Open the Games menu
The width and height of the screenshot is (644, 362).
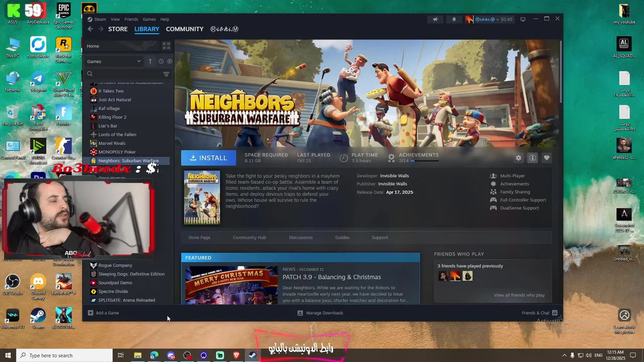(149, 19)
